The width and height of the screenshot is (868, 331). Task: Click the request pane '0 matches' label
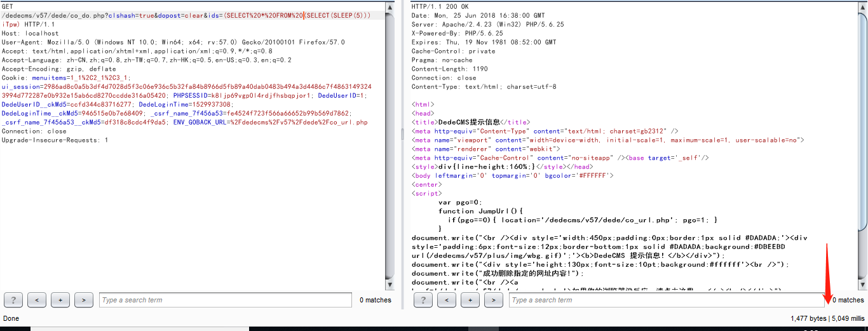coord(376,300)
